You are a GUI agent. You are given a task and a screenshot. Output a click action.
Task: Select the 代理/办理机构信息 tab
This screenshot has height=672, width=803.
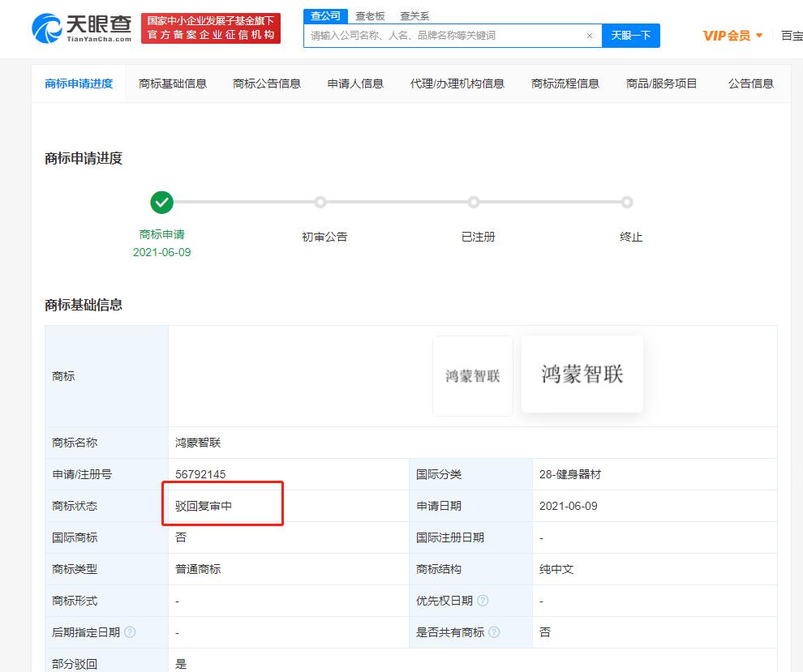(x=457, y=83)
